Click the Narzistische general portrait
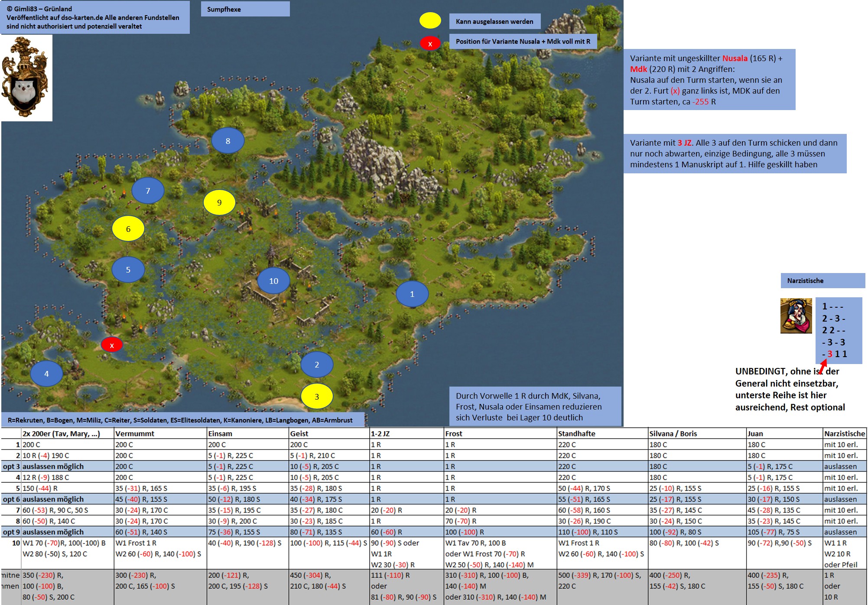Screen dimensions: 868x605 pyautogui.click(x=796, y=316)
